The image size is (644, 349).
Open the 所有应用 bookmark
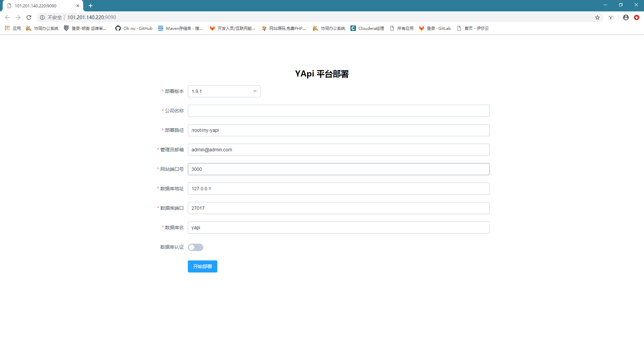tap(401, 28)
